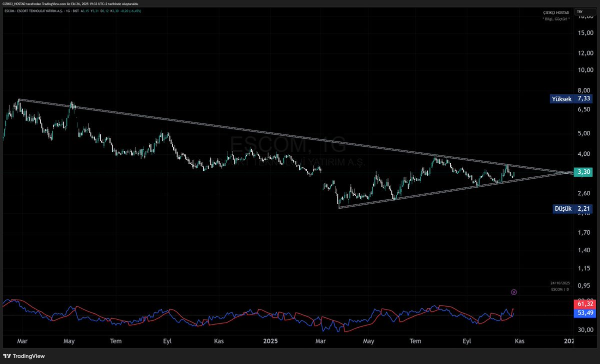
Task: Click the 30,00 indicator scale value
Action: (585, 330)
